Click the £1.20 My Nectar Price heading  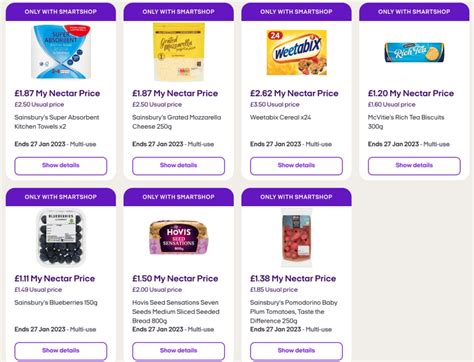(411, 93)
